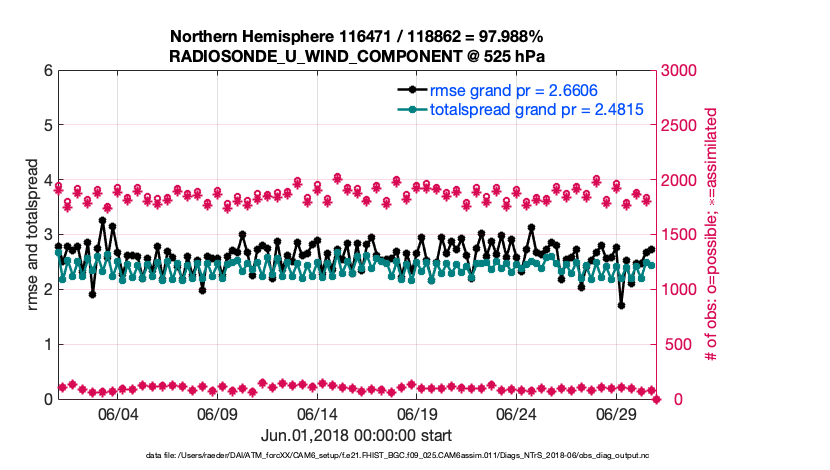This screenshot has width=830, height=470.
Task: Click the 'Jun.01,2018 00:00:00 start' x-axis label
Action: coord(356,435)
